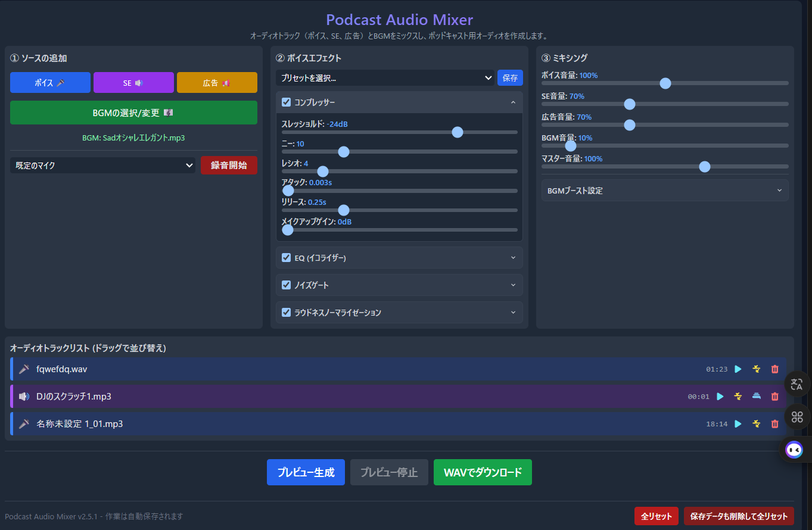Click the スレッショルド slider handle
Screen dimensions: 812x530
coord(458,132)
